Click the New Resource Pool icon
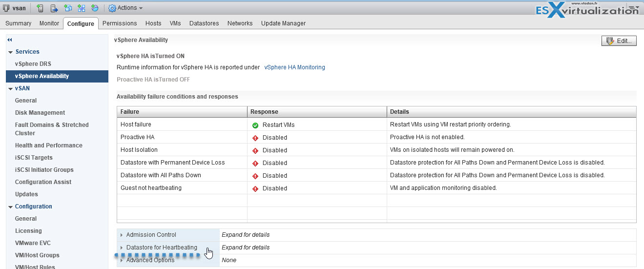This screenshot has width=644, height=269. tap(95, 8)
